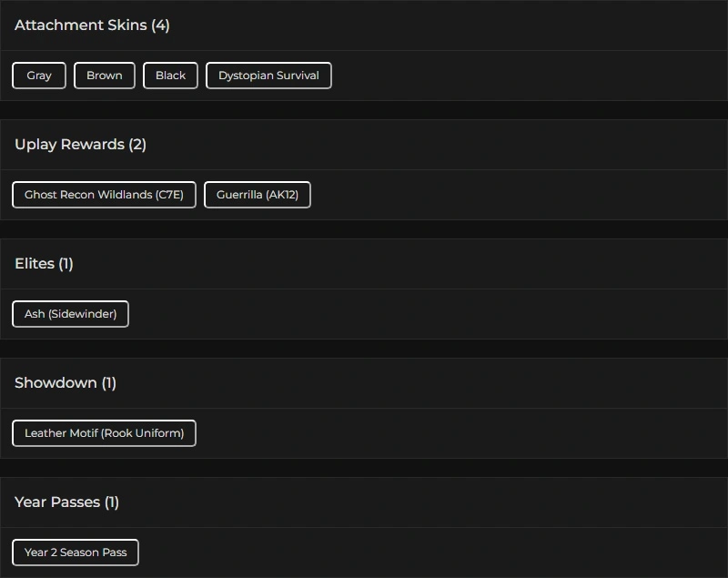Select the Gray attachment skin tag
This screenshot has height=578, width=728.
39,76
